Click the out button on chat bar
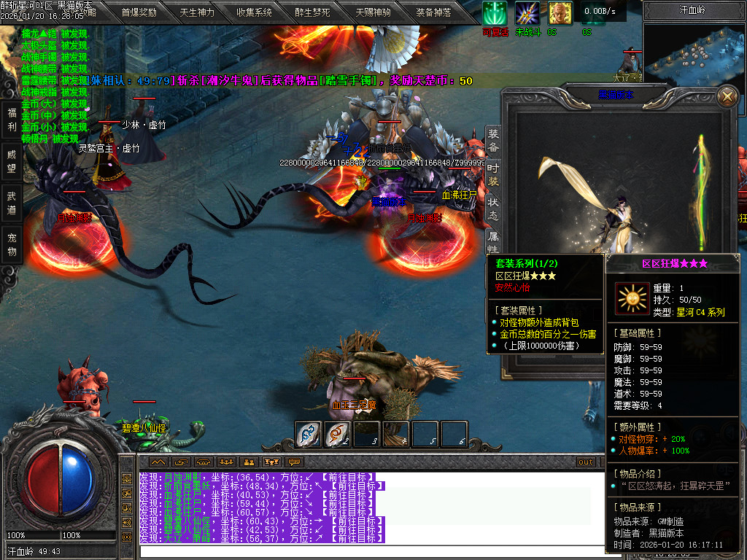This screenshot has width=747, height=560. pyautogui.click(x=586, y=462)
